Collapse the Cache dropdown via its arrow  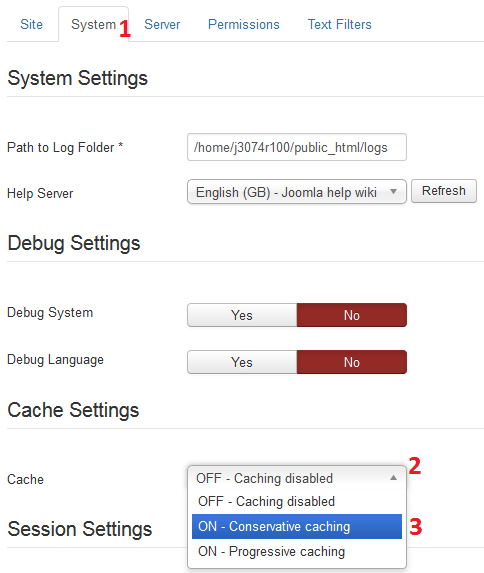click(x=393, y=478)
